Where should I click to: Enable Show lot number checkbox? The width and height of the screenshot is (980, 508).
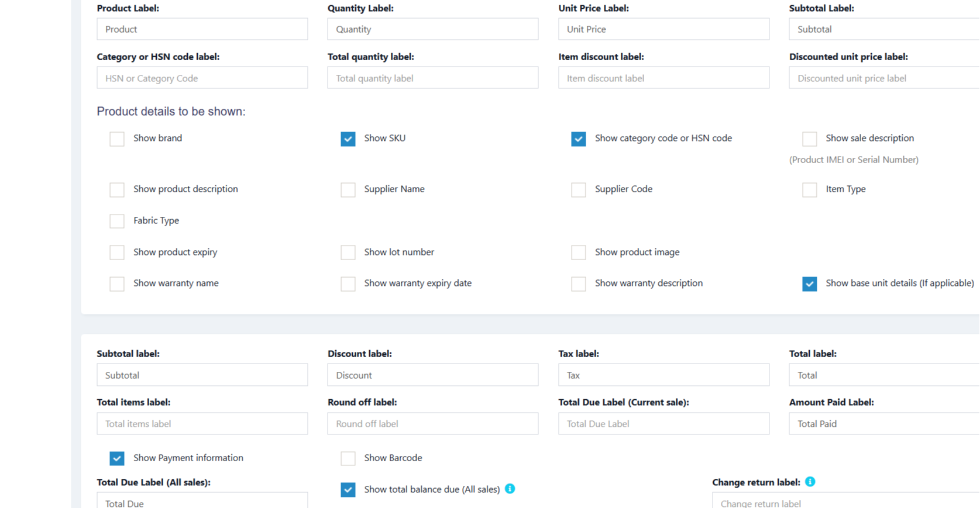(x=348, y=253)
